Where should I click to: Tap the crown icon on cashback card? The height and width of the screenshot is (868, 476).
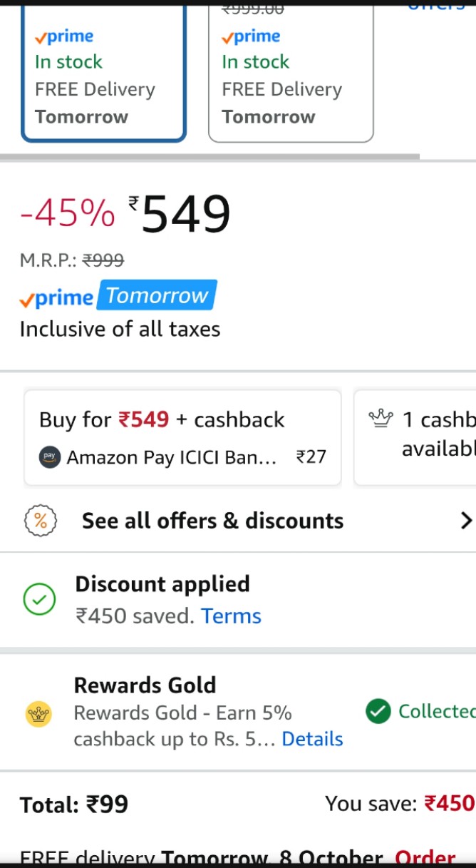click(381, 419)
